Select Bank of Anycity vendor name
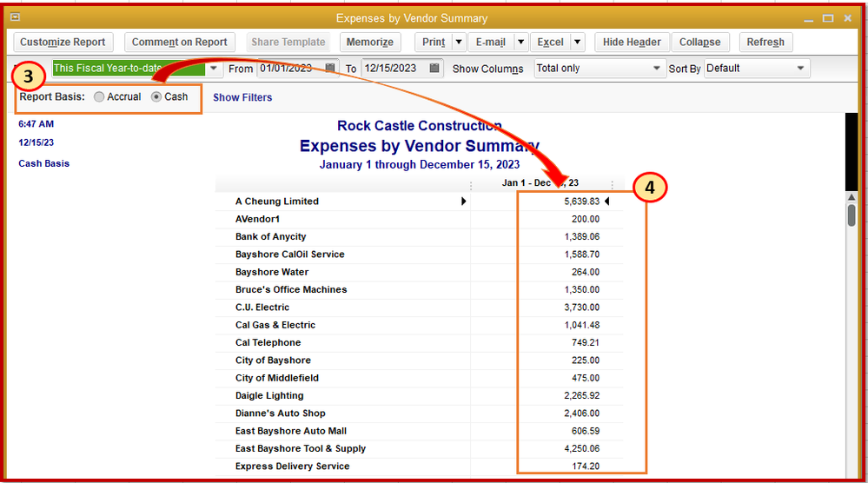 tap(271, 237)
